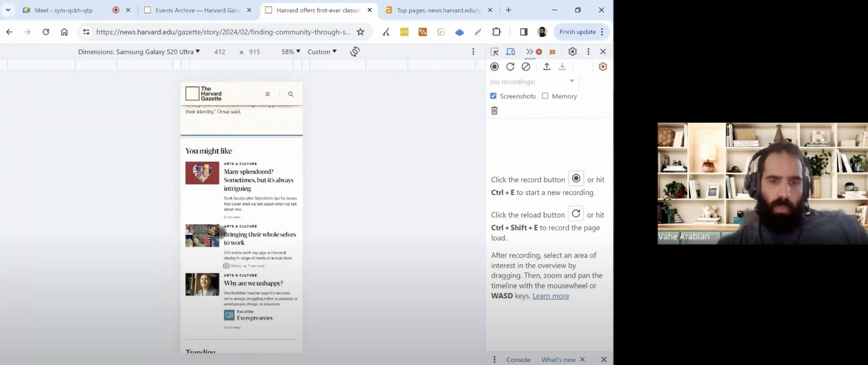Switch to the Events Archive tab
The height and width of the screenshot is (365, 868).
click(197, 10)
